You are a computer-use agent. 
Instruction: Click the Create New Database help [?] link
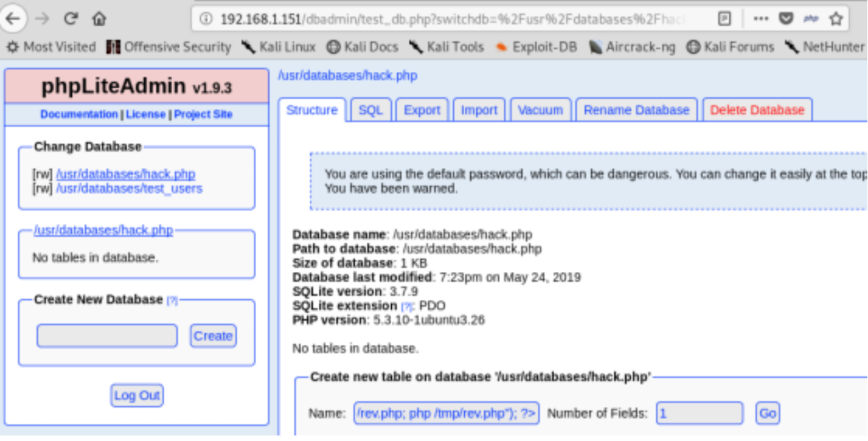[x=172, y=300]
